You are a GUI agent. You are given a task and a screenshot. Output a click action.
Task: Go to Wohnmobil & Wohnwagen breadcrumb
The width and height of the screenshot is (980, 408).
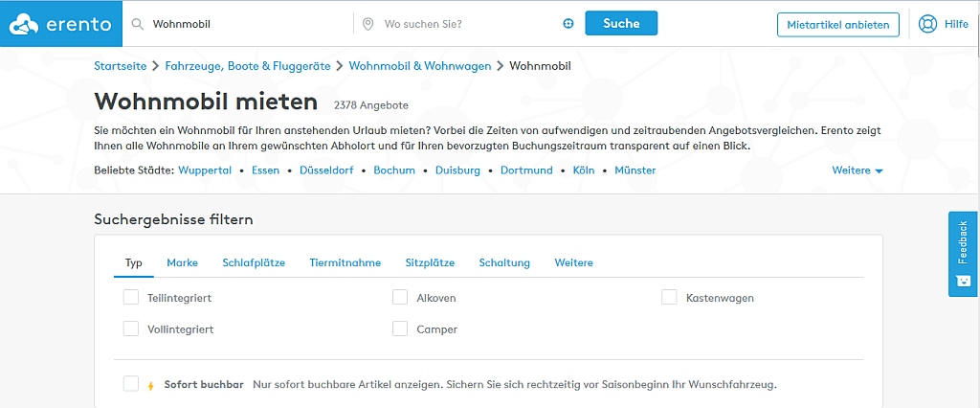(x=419, y=66)
